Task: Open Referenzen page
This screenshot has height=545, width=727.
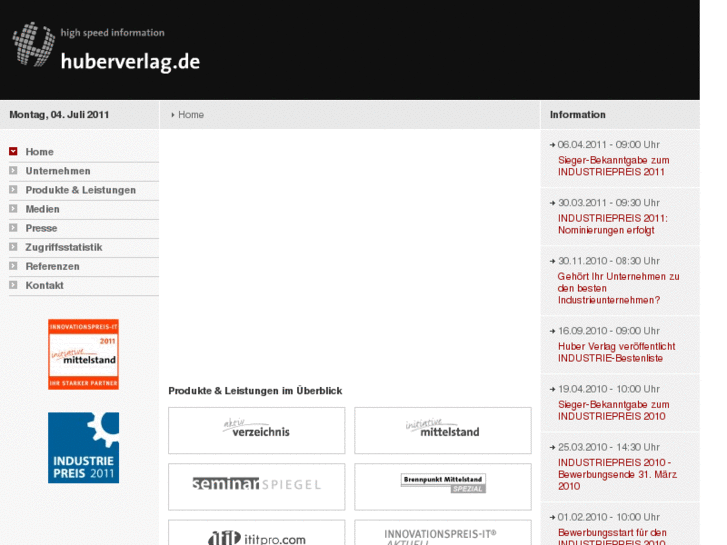Action: pyautogui.click(x=52, y=266)
